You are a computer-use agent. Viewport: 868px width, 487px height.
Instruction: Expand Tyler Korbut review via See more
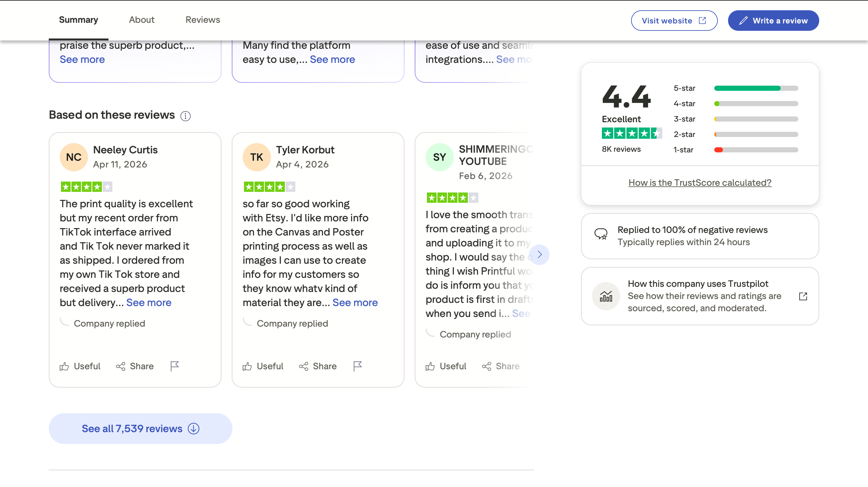coord(355,303)
